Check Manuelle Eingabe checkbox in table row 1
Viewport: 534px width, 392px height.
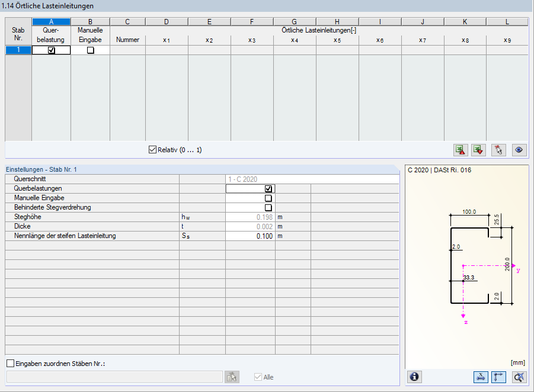point(90,50)
